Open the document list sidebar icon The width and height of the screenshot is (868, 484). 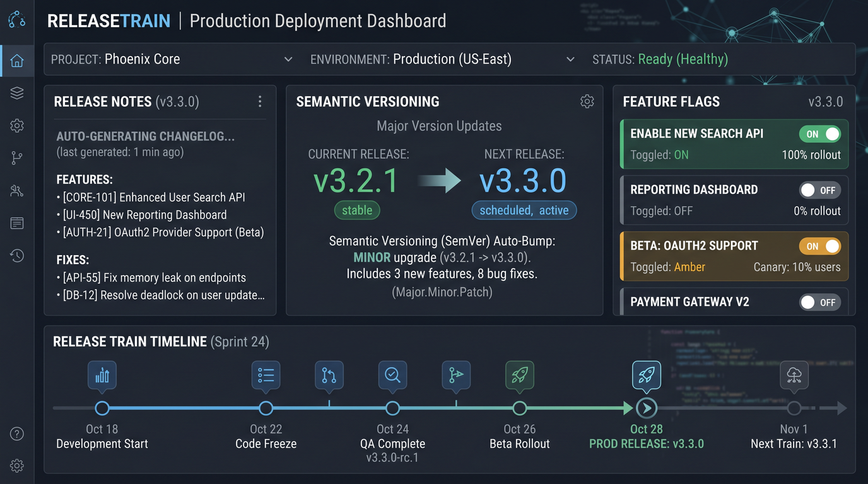pos(17,223)
